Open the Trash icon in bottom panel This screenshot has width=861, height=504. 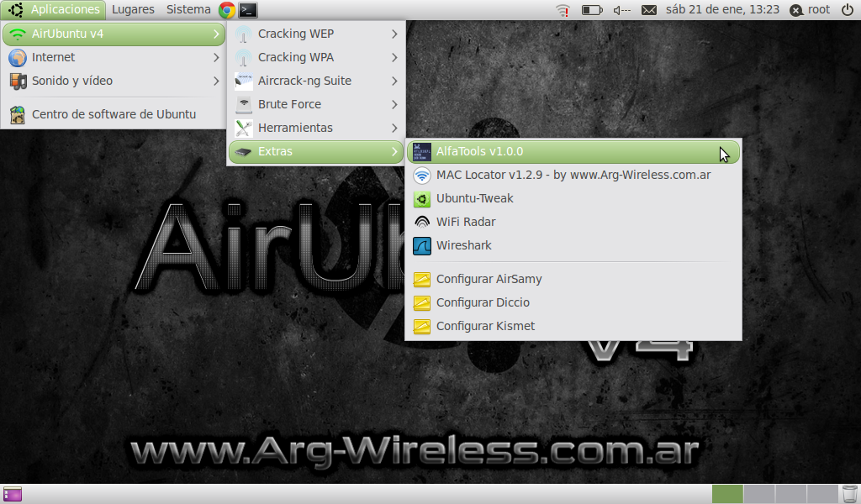tap(849, 494)
